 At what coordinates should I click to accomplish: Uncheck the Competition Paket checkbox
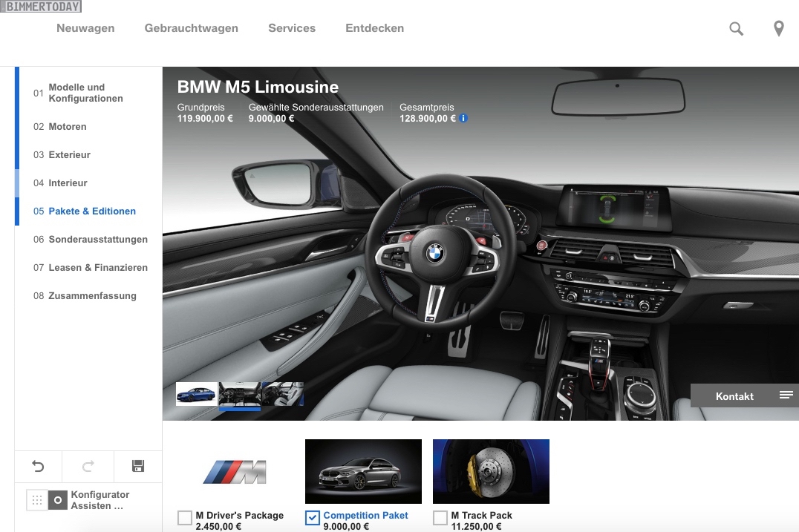[x=313, y=518]
